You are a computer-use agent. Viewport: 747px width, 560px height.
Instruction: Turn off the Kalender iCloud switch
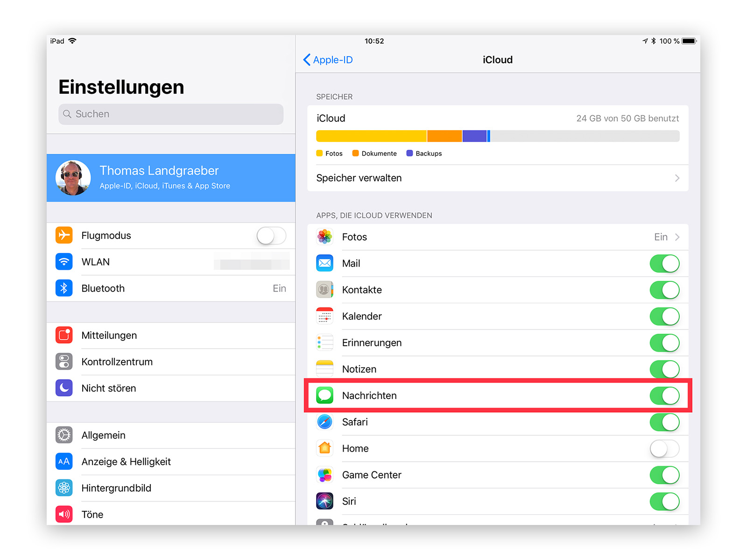(x=664, y=316)
